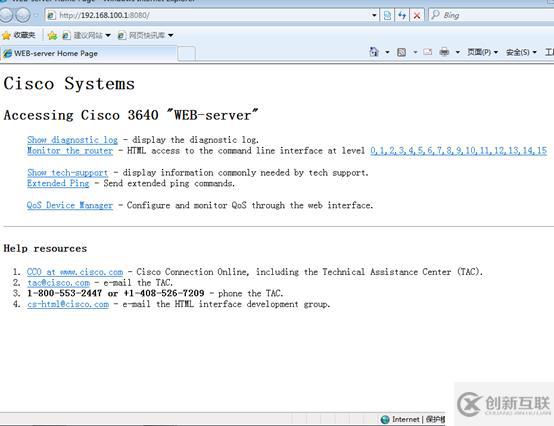Open Favorites with the star 收藏夹 button
Screen dimensions: 554x426
pos(19,35)
